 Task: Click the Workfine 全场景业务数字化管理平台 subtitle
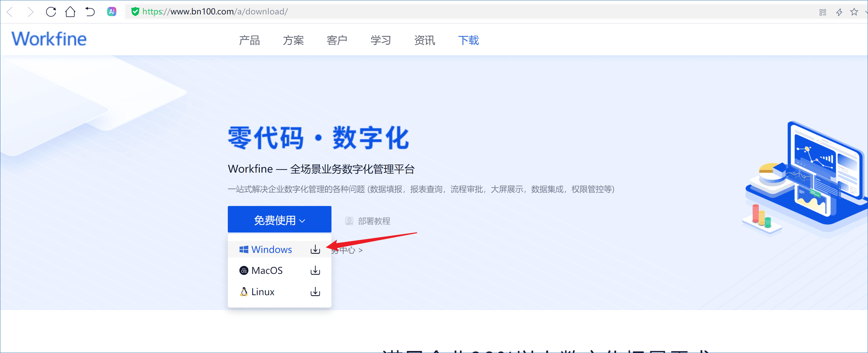tap(321, 169)
